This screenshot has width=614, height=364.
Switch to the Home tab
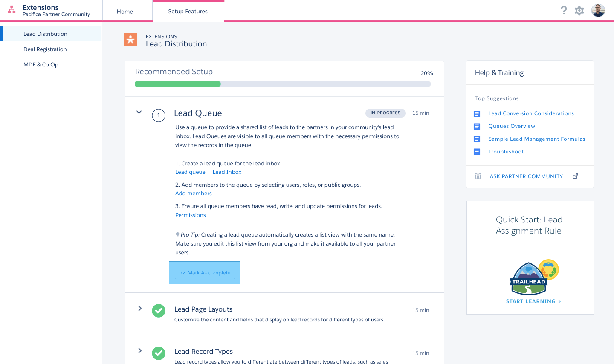pos(125,12)
